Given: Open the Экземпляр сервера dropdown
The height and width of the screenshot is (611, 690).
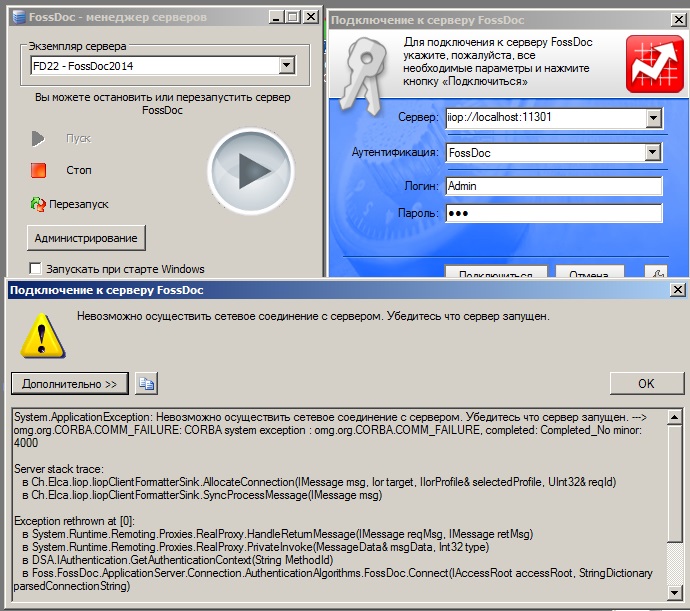Looking at the screenshot, I should click(x=286, y=66).
